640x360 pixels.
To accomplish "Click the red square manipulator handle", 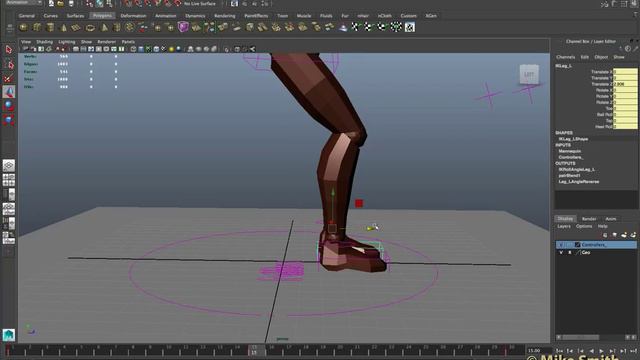I will pos(359,203).
